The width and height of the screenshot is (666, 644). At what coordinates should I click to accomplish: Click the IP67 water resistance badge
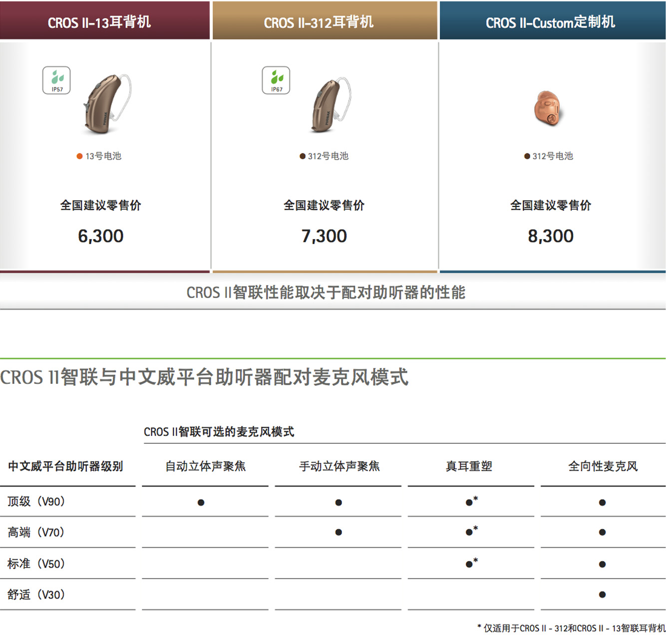[276, 80]
